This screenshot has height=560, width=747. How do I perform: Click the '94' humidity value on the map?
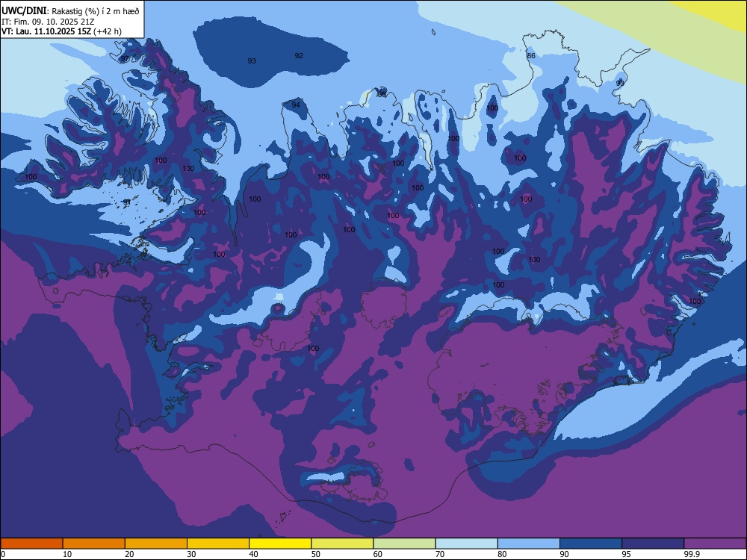pyautogui.click(x=296, y=105)
